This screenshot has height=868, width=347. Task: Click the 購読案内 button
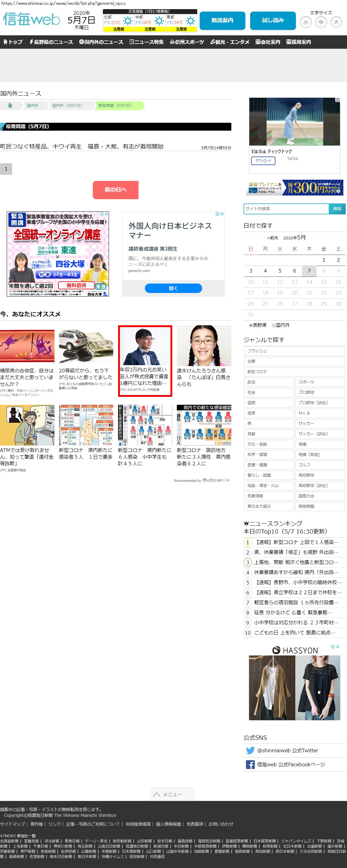[222, 20]
